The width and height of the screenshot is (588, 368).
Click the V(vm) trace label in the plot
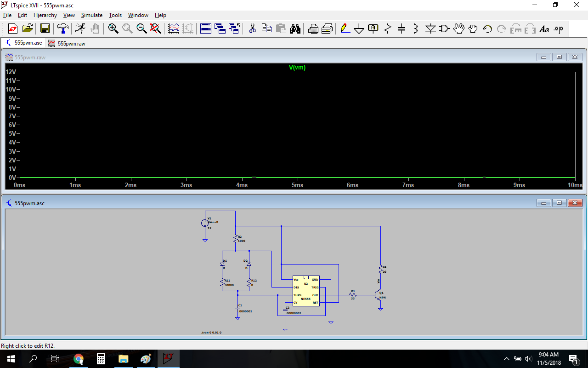[297, 68]
